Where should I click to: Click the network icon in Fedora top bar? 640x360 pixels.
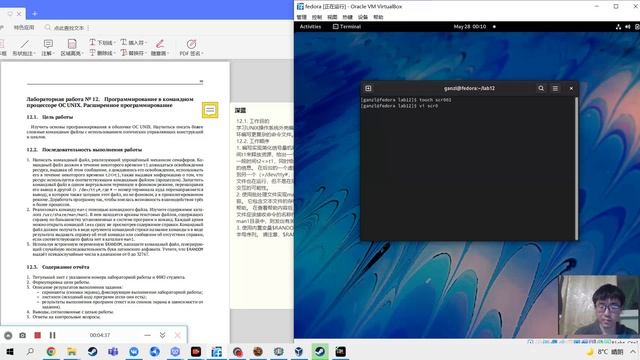[x=618, y=27]
